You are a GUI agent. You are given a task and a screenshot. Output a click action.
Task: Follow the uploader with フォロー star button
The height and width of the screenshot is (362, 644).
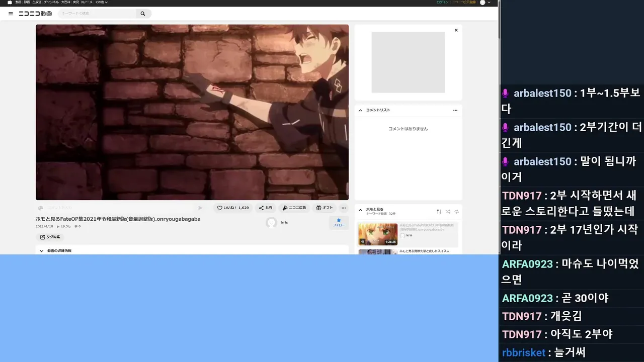pos(339,222)
